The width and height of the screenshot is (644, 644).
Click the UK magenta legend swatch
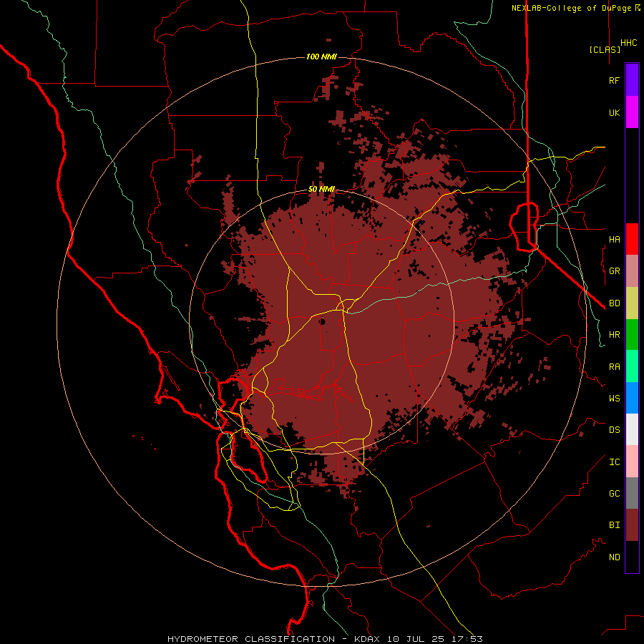coord(632,112)
